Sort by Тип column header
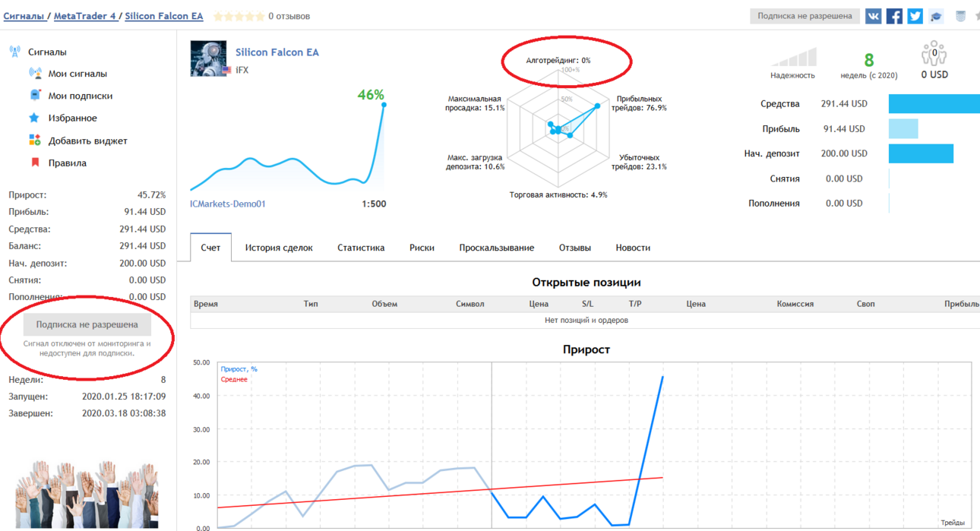 click(311, 304)
